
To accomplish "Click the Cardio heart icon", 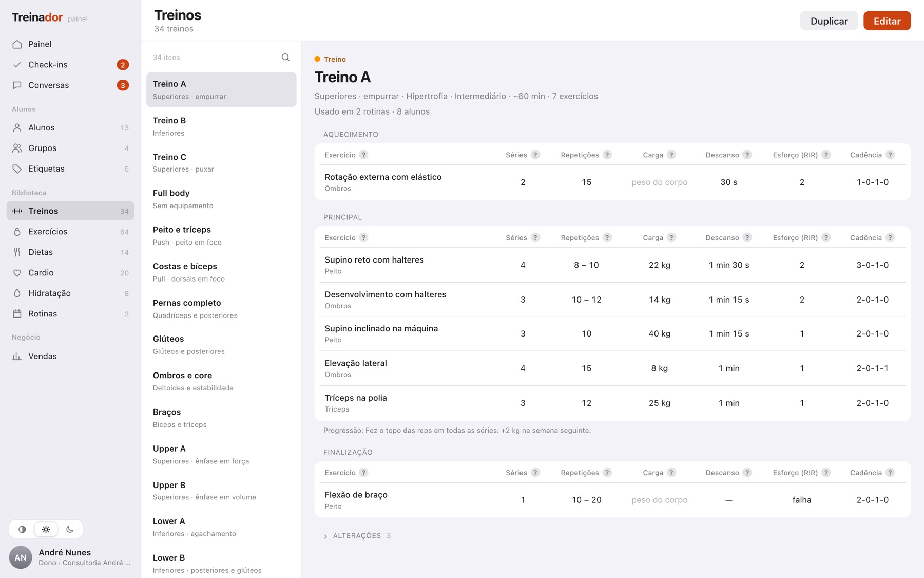I will click(17, 273).
